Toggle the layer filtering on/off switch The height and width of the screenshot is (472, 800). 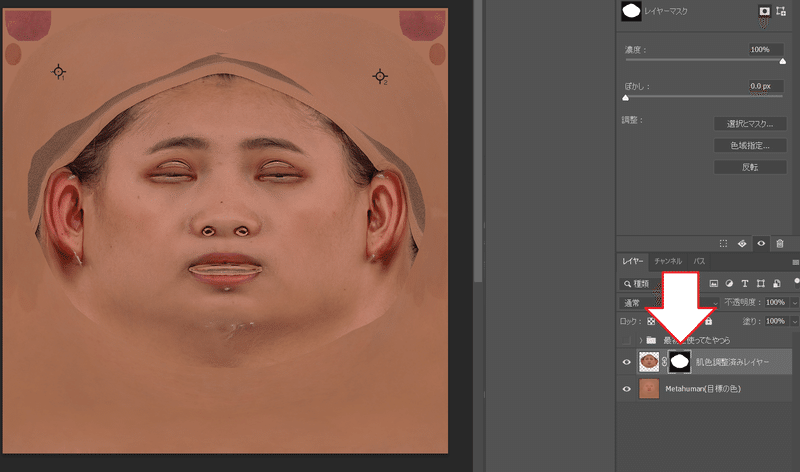(x=796, y=282)
